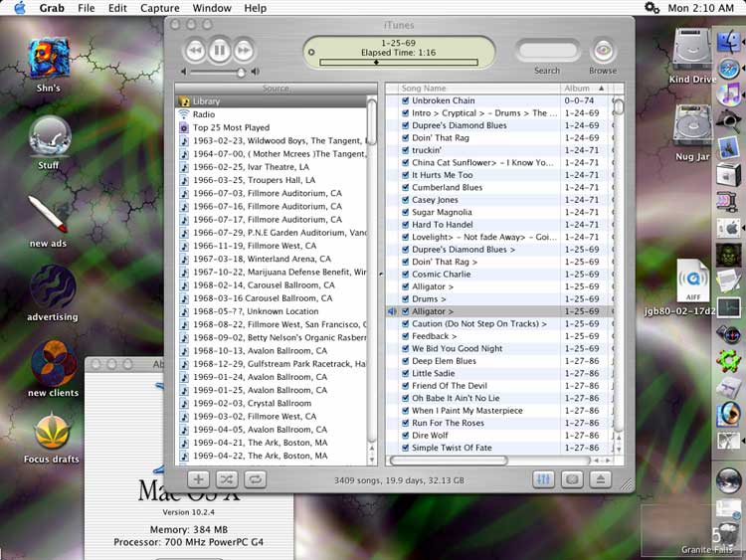Select the song Hard To Handel
This screenshot has height=560, width=746.
(442, 225)
